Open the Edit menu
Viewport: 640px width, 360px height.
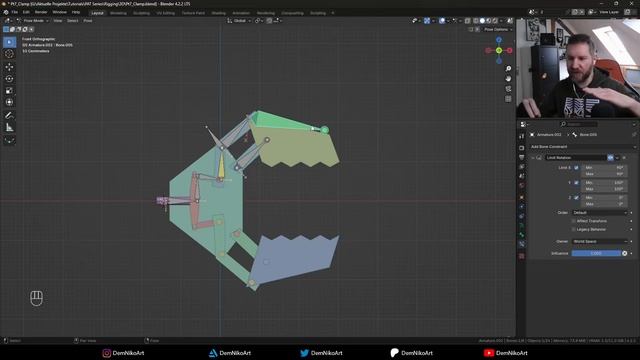coord(26,12)
